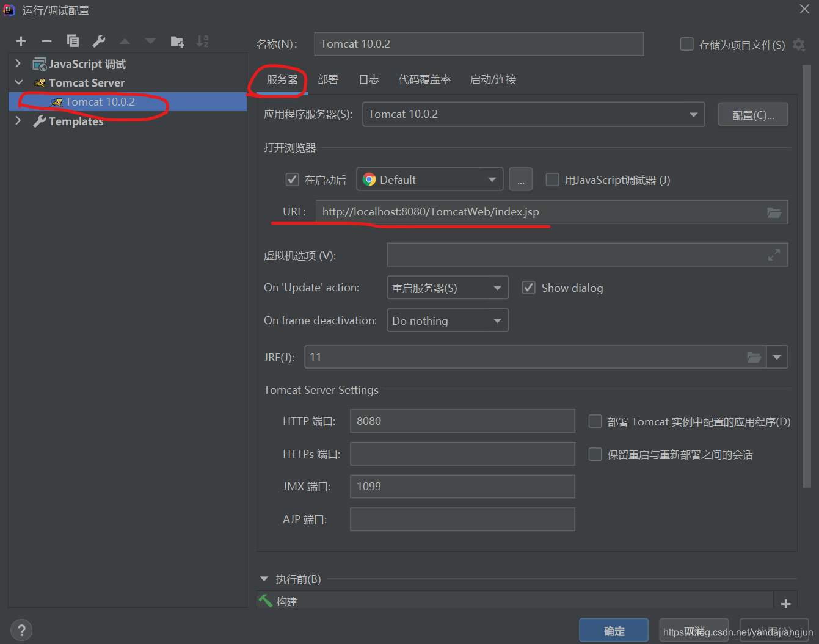Viewport: 819px width, 644px height.
Task: Browse folder icon in URL field
Action: pos(774,212)
